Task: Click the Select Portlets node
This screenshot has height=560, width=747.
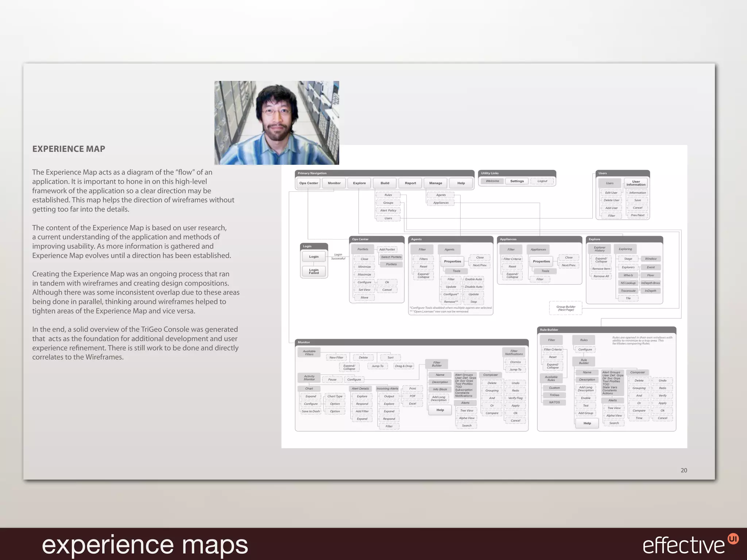Action: pos(391,257)
